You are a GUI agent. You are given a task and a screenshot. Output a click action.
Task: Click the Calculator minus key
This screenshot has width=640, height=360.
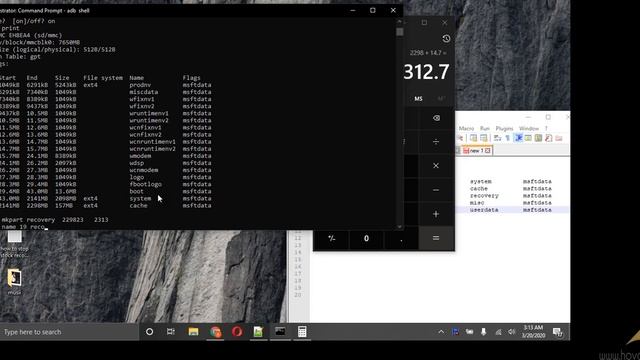point(436,190)
